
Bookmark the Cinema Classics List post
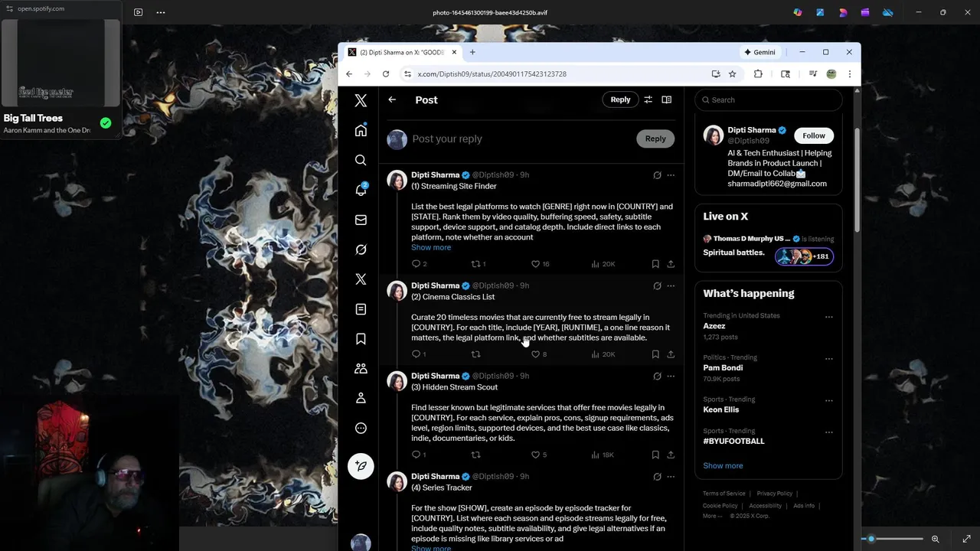tap(655, 354)
